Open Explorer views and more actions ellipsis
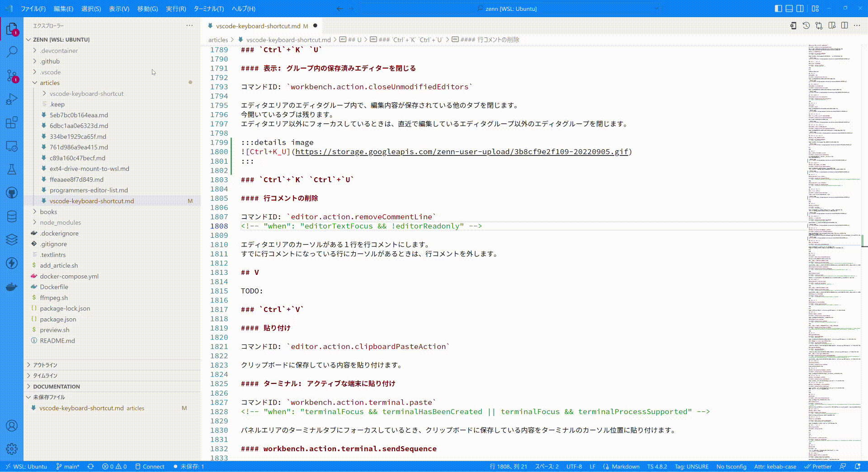The width and height of the screenshot is (868, 472). 189,26
